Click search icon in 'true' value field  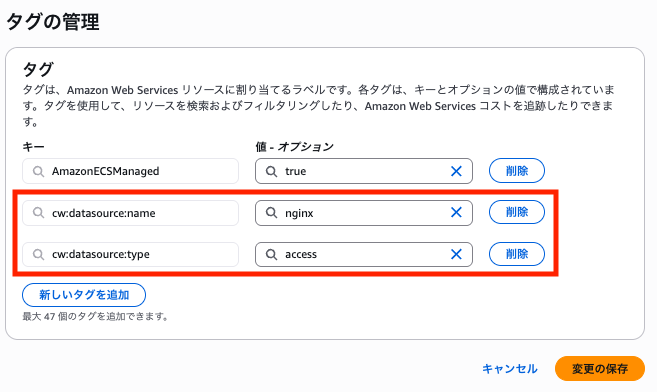(x=271, y=171)
